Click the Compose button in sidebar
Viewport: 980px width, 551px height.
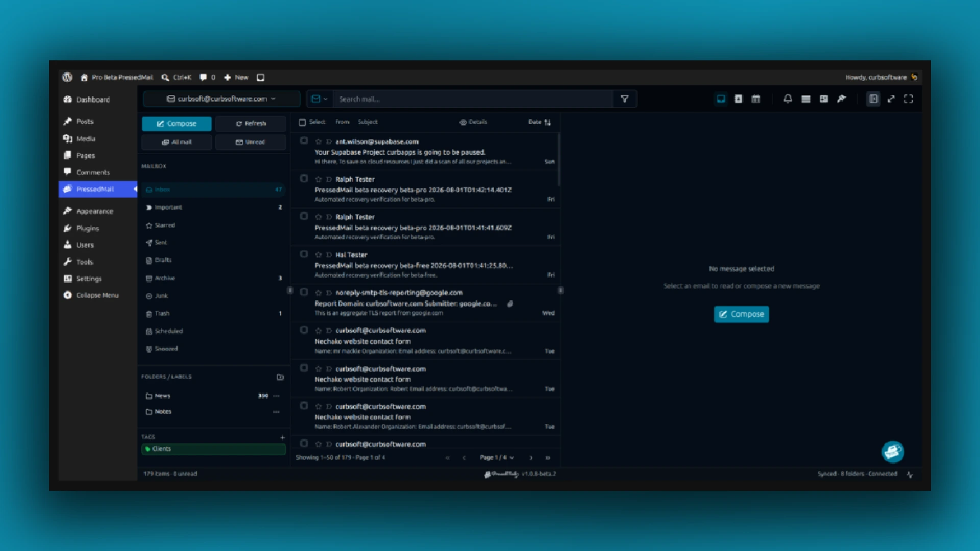tap(177, 123)
